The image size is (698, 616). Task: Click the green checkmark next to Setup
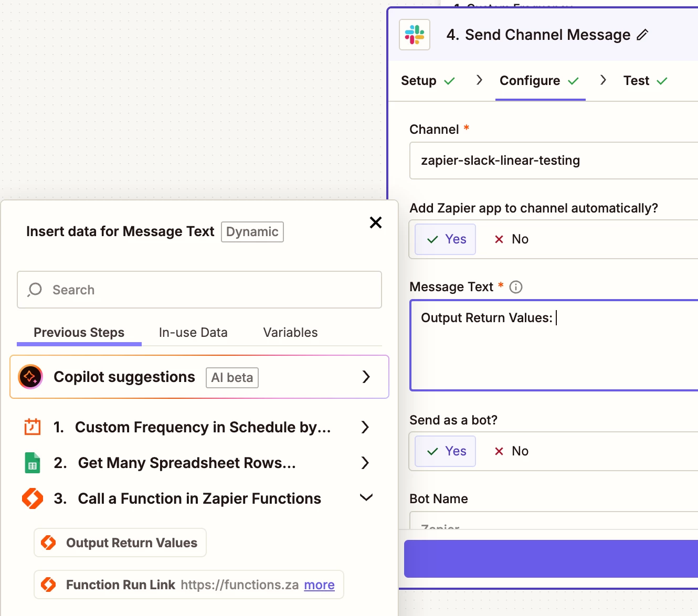(449, 81)
